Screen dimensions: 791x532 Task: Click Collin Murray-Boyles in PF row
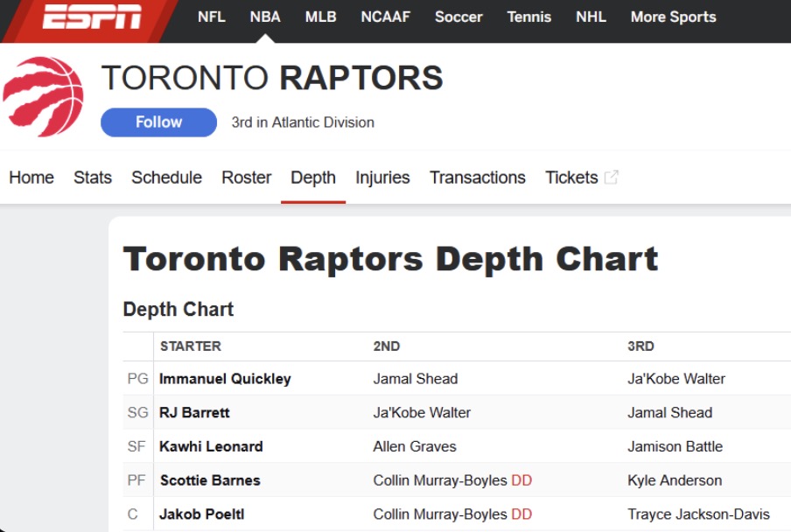point(440,480)
